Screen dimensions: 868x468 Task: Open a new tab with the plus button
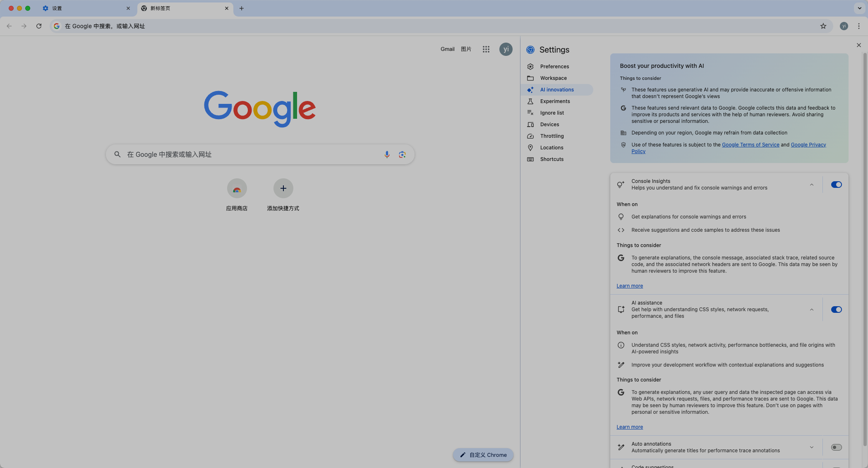242,8
